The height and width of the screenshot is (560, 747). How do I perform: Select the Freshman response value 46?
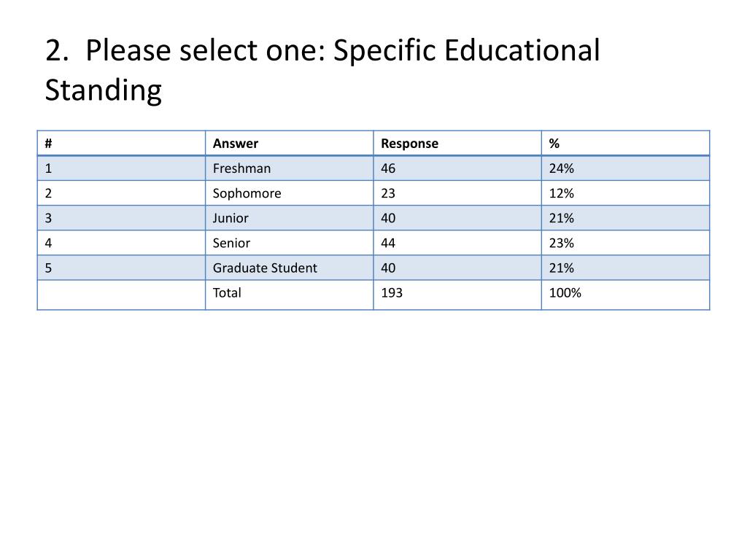coord(457,168)
